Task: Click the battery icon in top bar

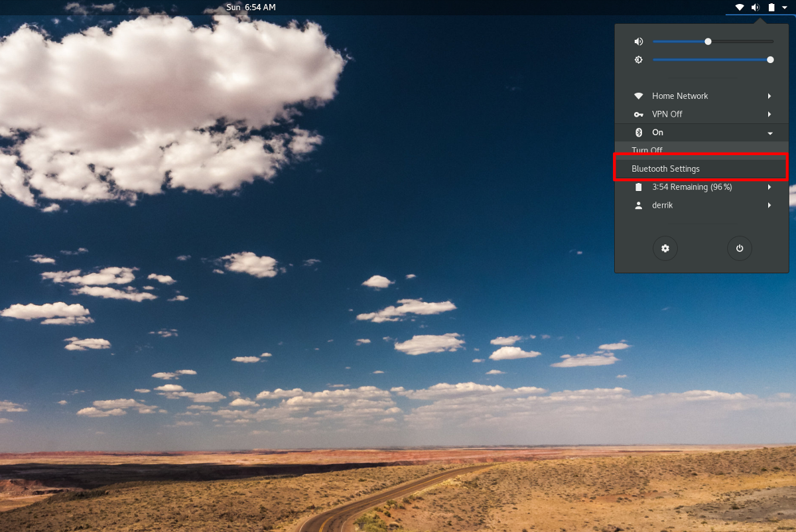Action: click(x=771, y=7)
